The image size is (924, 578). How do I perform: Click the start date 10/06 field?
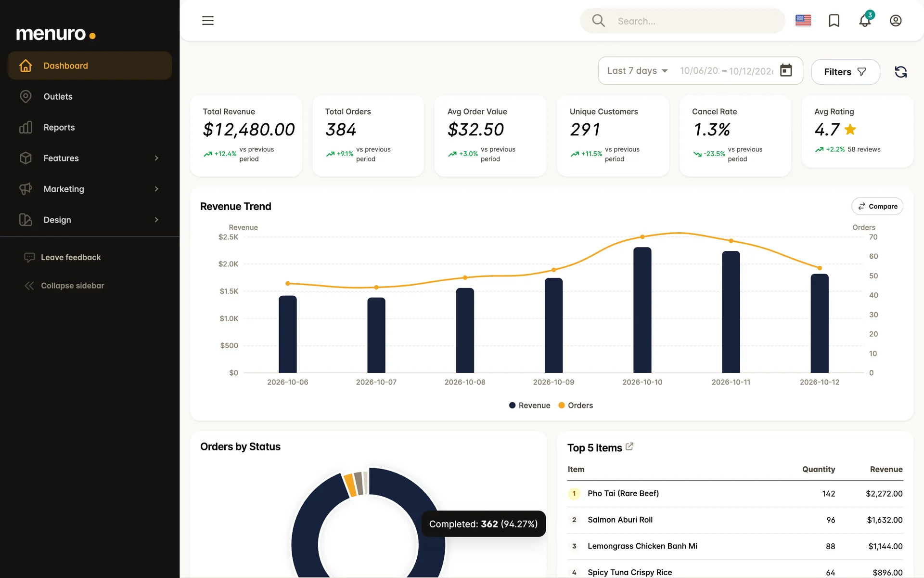pyautogui.click(x=699, y=71)
